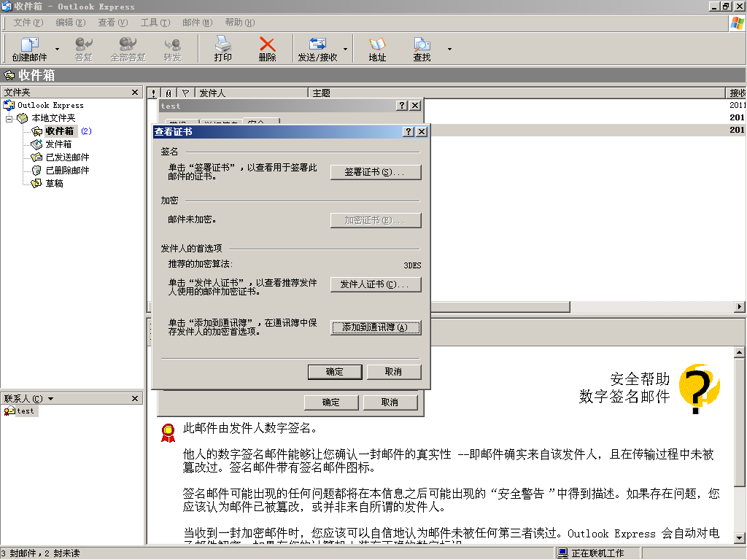Click the Windows logo in menu bar
The height and width of the screenshot is (560, 747).
(737, 23)
